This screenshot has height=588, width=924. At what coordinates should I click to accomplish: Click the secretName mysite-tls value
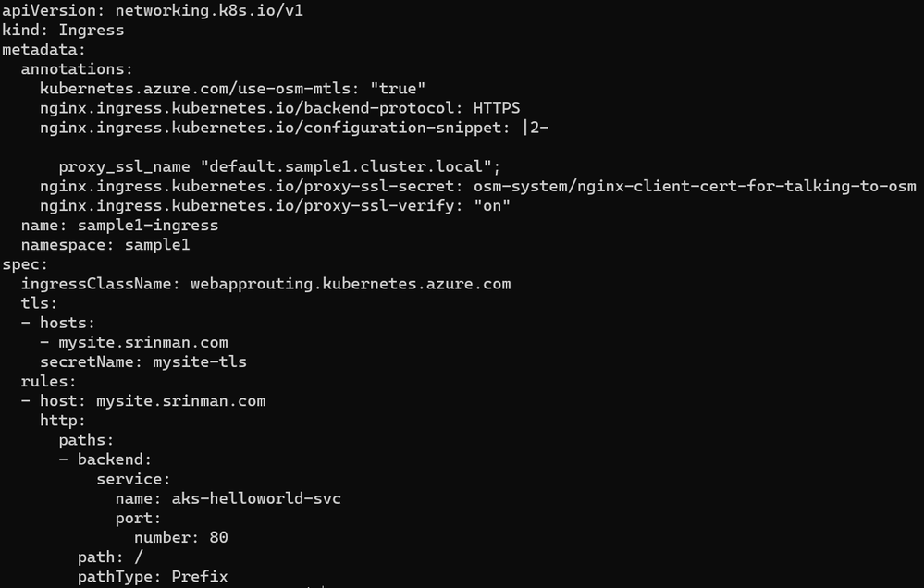coord(200,361)
